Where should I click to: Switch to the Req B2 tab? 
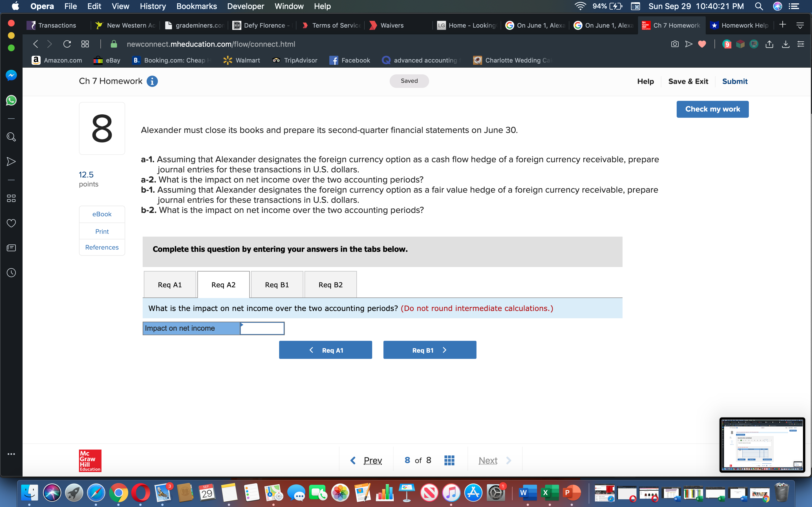click(x=330, y=284)
